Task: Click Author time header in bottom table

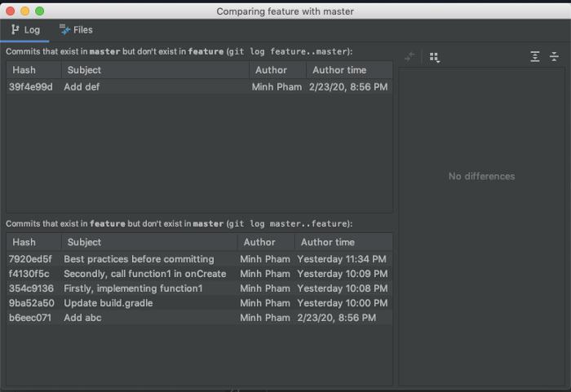Action: click(328, 242)
